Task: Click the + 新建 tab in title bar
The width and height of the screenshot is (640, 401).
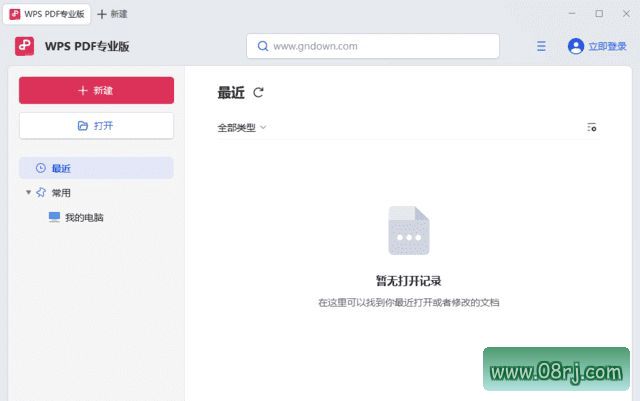Action: [113, 14]
